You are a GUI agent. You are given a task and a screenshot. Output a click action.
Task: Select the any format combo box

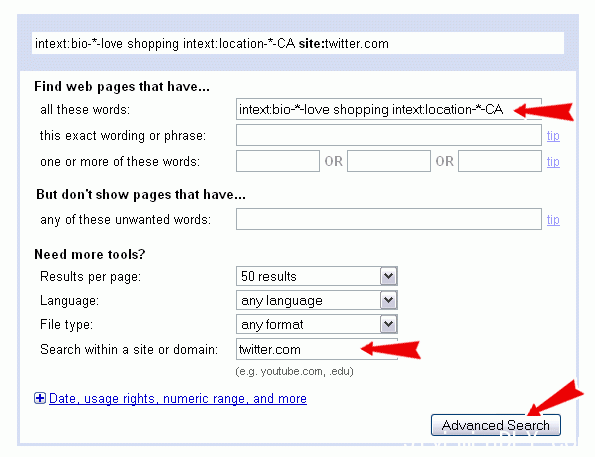317,324
